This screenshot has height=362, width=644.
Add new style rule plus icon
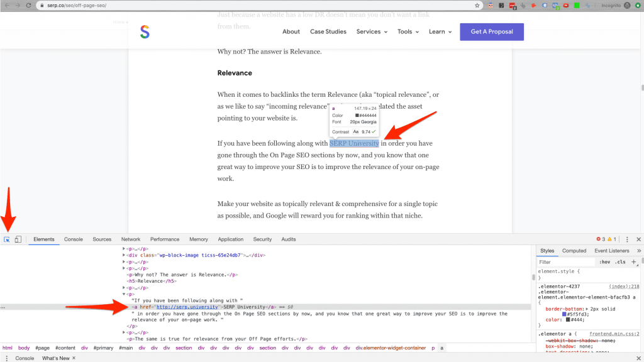pyautogui.click(x=634, y=262)
